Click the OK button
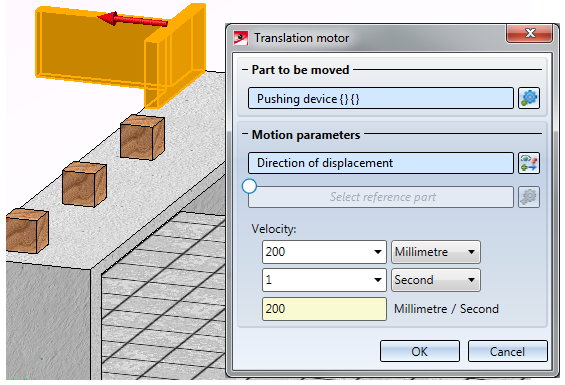 (420, 351)
